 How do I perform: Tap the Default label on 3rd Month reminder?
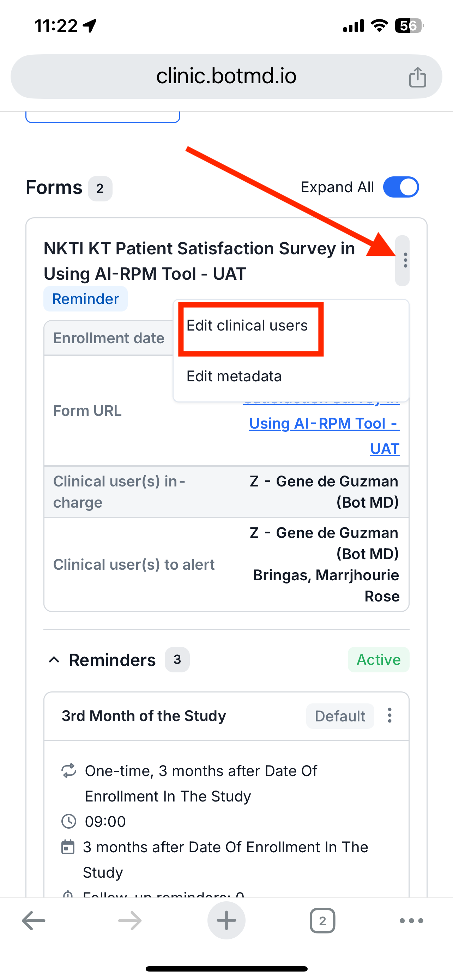pos(340,716)
